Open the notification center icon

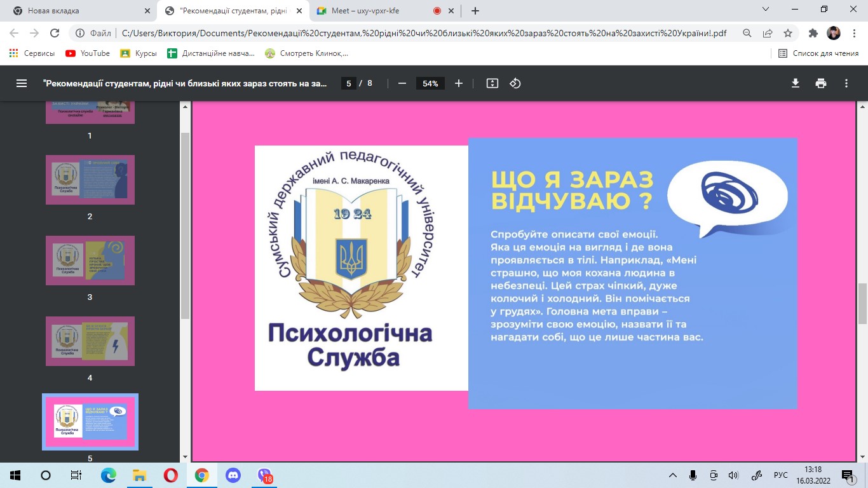[848, 475]
